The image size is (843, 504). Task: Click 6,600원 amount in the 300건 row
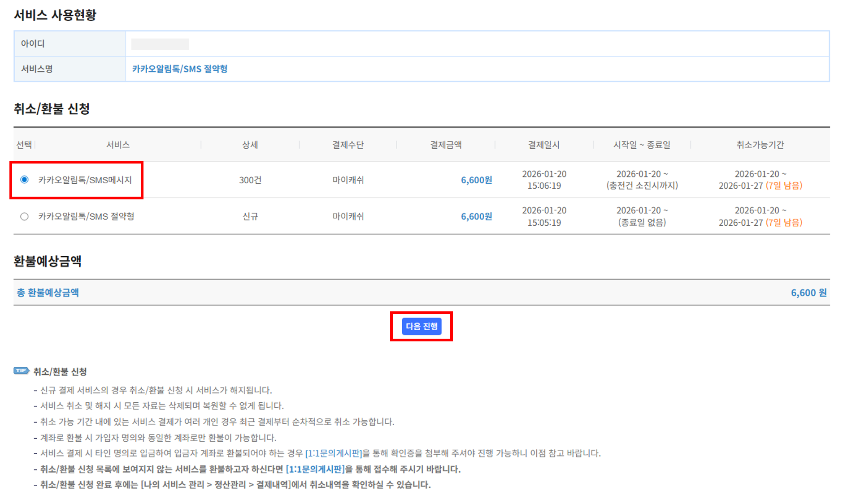pyautogui.click(x=476, y=180)
